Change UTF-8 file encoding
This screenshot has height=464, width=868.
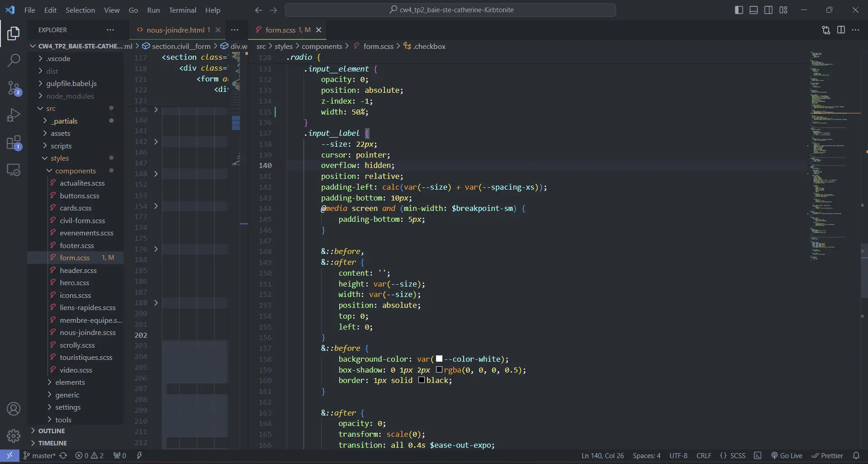pyautogui.click(x=678, y=455)
